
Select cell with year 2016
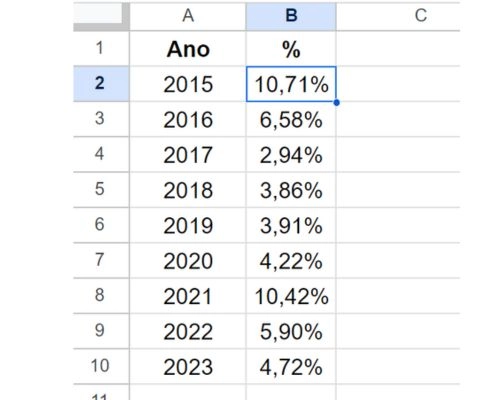[188, 119]
